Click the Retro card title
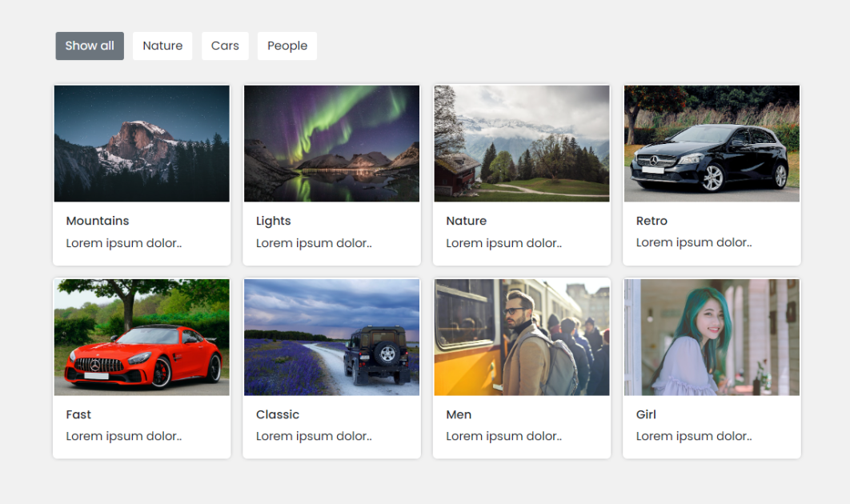This screenshot has height=504, width=850. click(x=652, y=221)
